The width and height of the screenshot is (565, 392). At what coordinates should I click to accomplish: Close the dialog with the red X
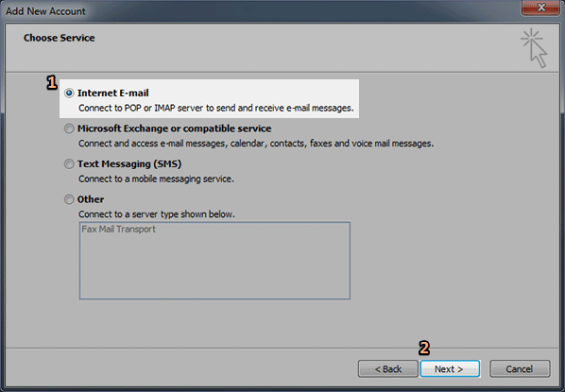coord(540,8)
